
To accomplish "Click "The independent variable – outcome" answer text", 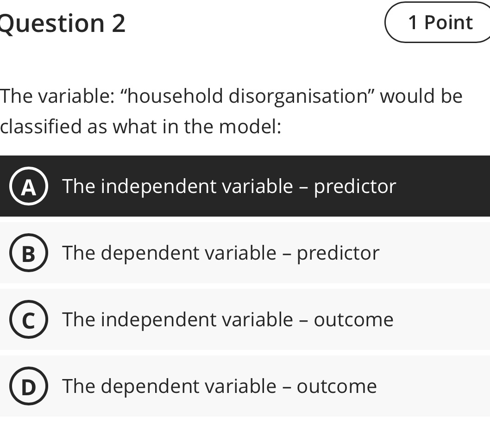I will tap(227, 319).
